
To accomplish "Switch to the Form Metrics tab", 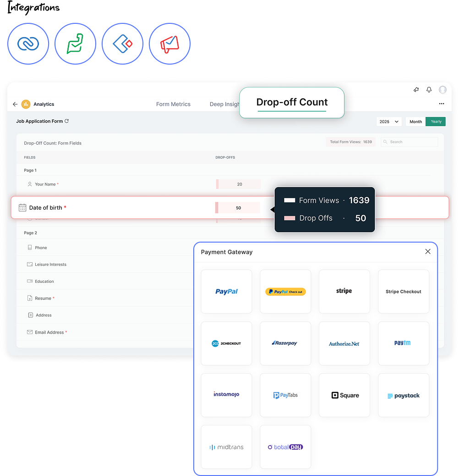I will (173, 104).
